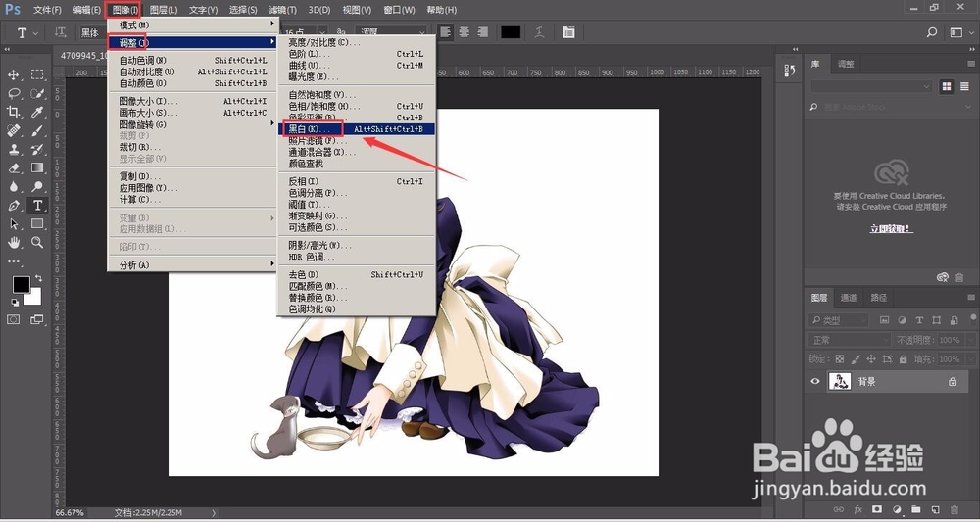Toggle type layer filter
980x522 pixels.
pos(919,320)
